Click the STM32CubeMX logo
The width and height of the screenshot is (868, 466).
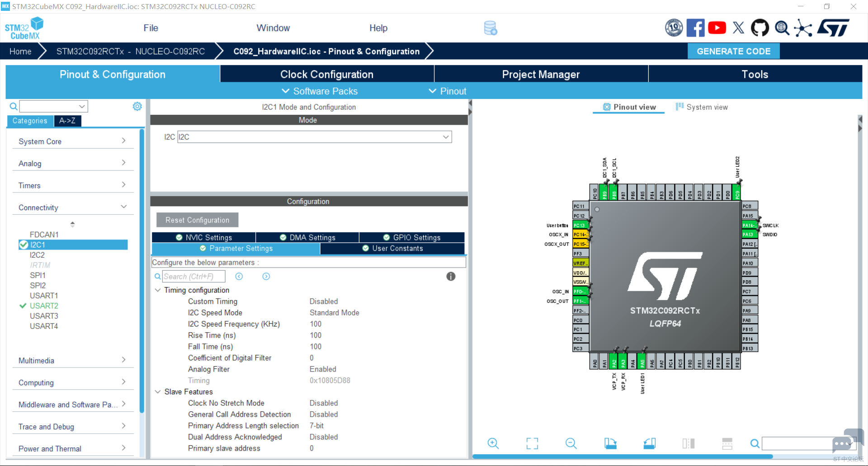[24, 28]
